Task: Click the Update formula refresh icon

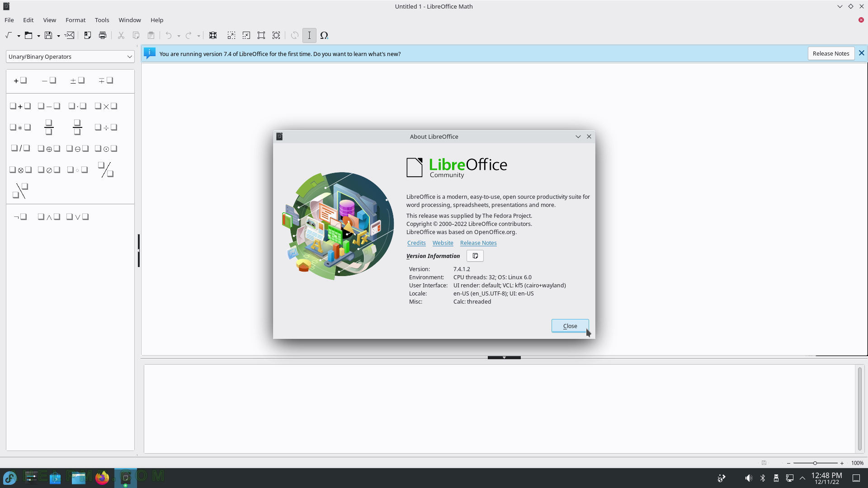Action: coord(295,35)
